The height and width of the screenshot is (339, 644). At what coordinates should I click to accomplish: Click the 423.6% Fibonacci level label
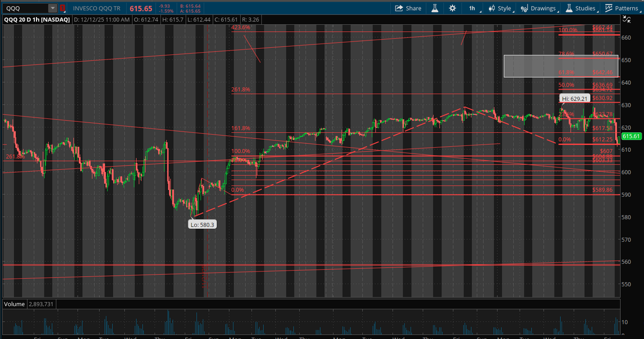[240, 27]
